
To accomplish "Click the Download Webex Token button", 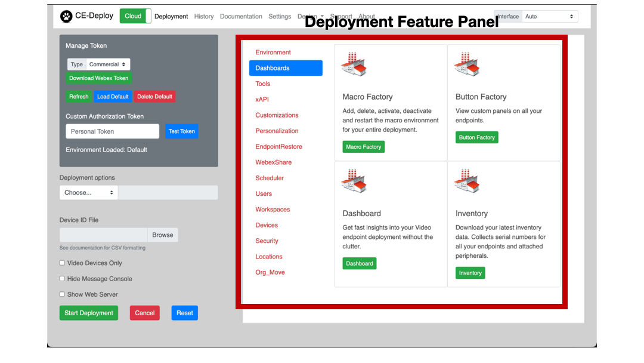I will (x=98, y=78).
